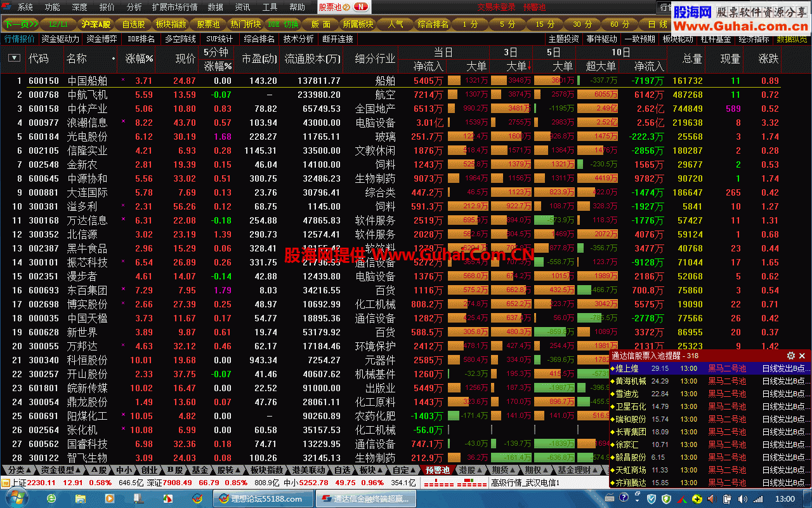Select 煌上煌 in the alert popup

point(709,368)
